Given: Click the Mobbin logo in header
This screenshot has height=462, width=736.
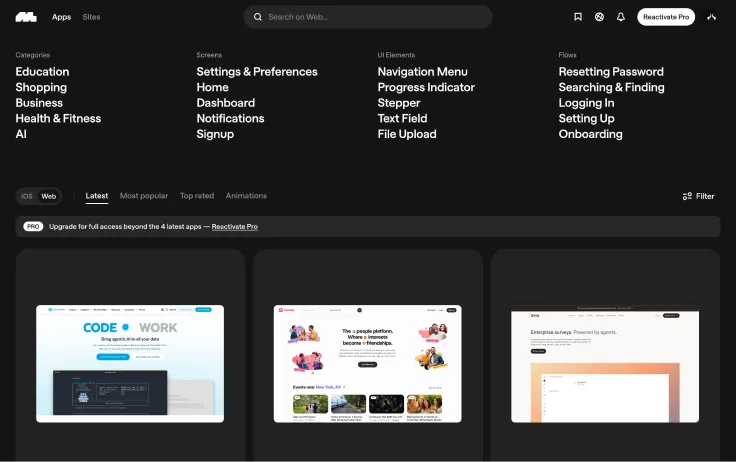Looking at the screenshot, I should point(26,17).
